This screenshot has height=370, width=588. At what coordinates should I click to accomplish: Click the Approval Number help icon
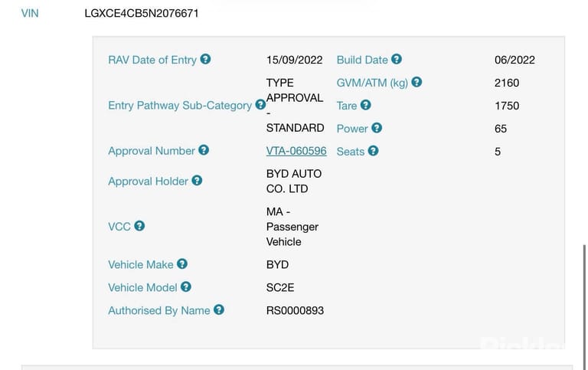[x=204, y=150]
